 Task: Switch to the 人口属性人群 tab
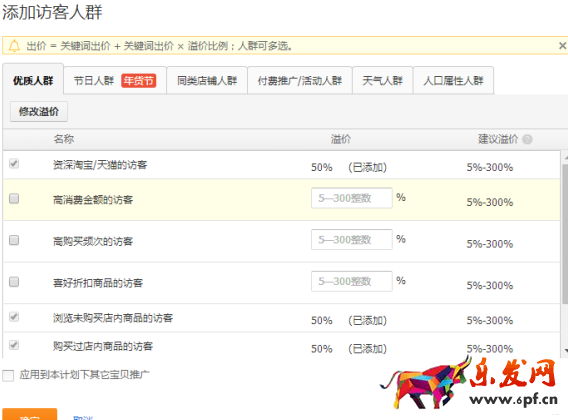pos(453,80)
